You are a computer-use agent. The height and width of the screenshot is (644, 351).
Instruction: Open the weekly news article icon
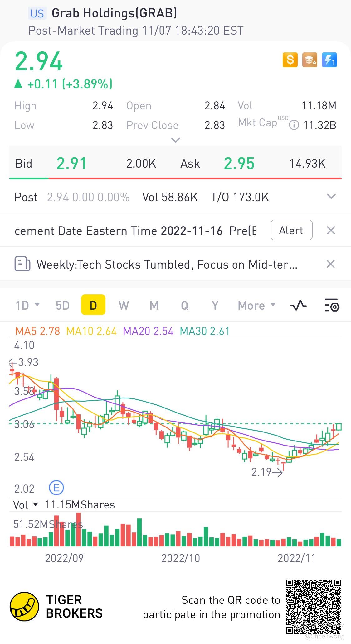click(x=22, y=264)
